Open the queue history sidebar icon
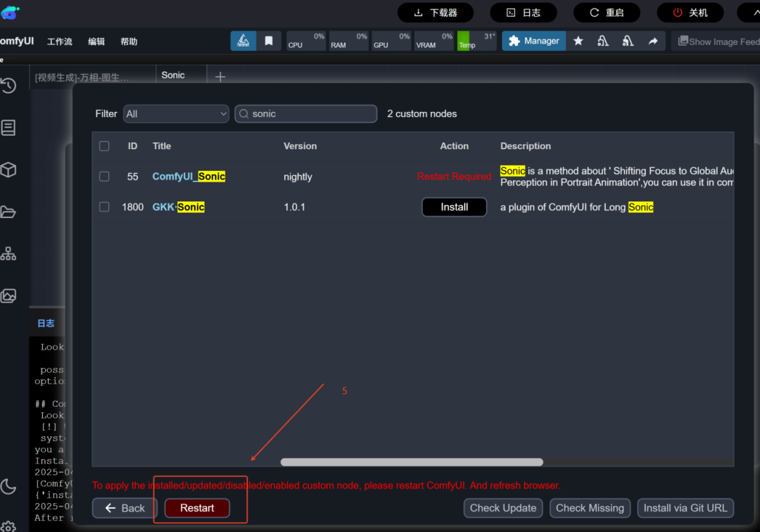 [8, 86]
